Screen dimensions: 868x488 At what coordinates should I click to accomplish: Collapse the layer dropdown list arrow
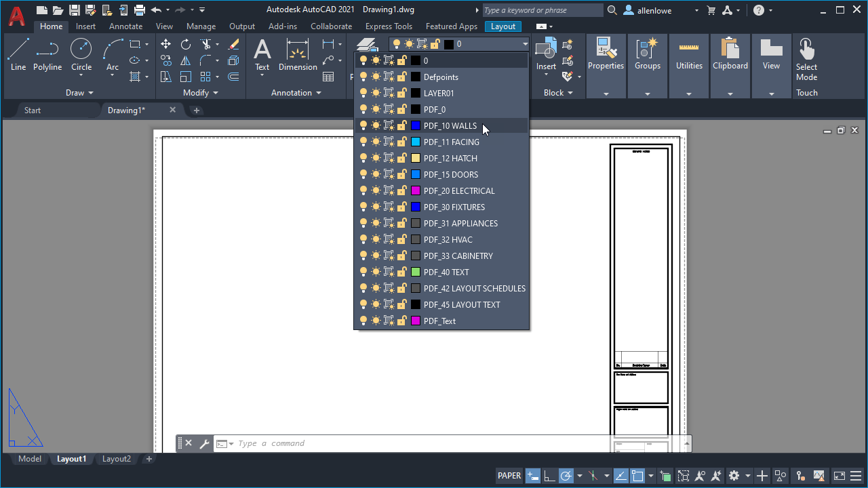[525, 44]
